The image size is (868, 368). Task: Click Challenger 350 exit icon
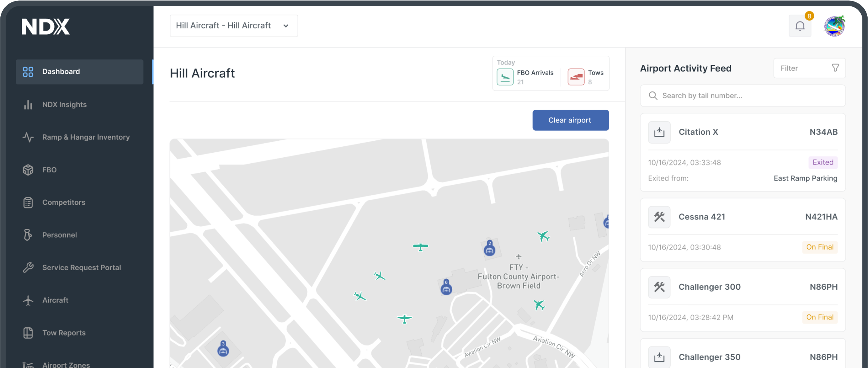point(659,357)
